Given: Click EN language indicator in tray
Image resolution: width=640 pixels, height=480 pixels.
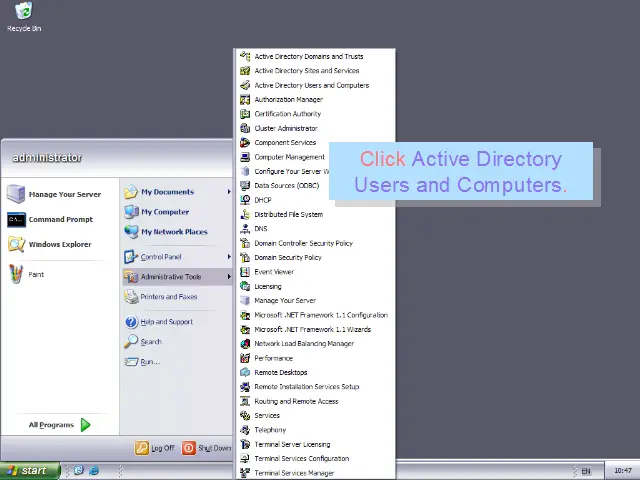Looking at the screenshot, I should pyautogui.click(x=586, y=471).
